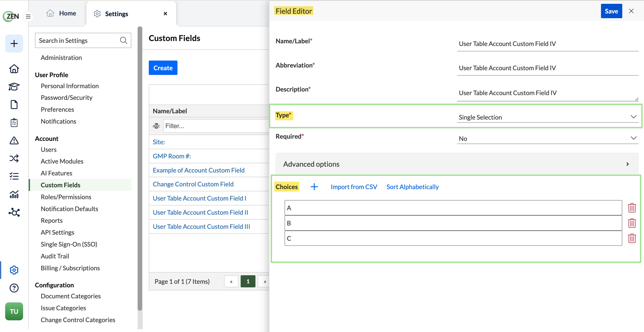The image size is (644, 332).
Task: Open Example of Account Custom Field link
Action: coord(199,170)
